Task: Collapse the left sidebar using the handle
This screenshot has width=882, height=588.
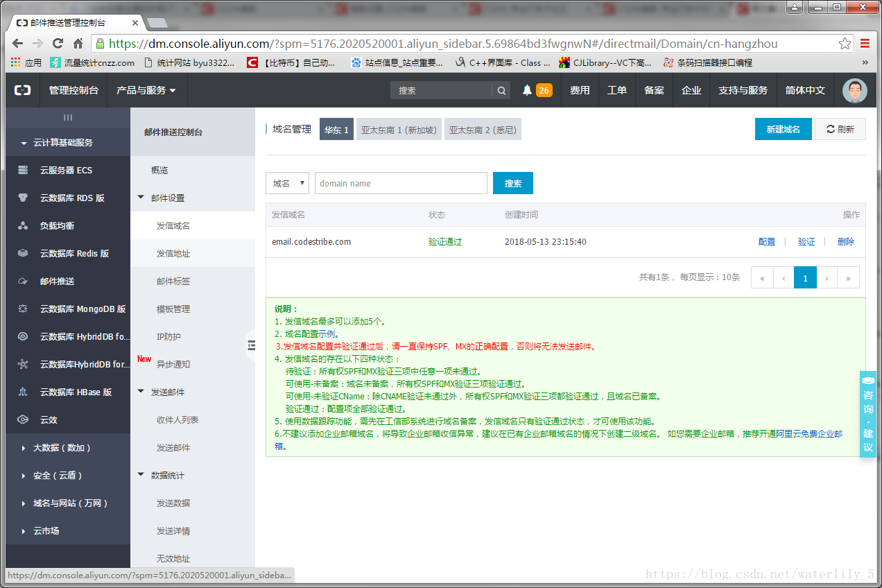Action: (x=251, y=345)
